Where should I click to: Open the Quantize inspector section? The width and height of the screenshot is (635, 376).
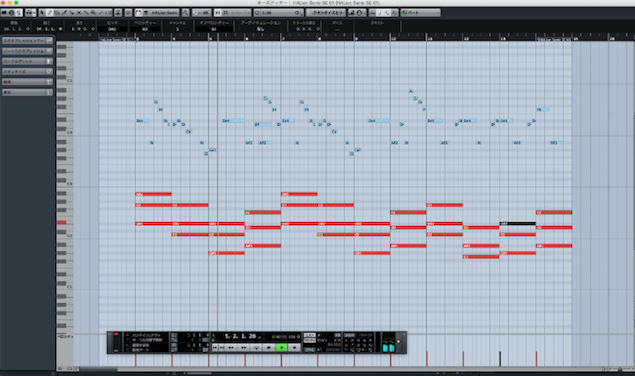28,72
